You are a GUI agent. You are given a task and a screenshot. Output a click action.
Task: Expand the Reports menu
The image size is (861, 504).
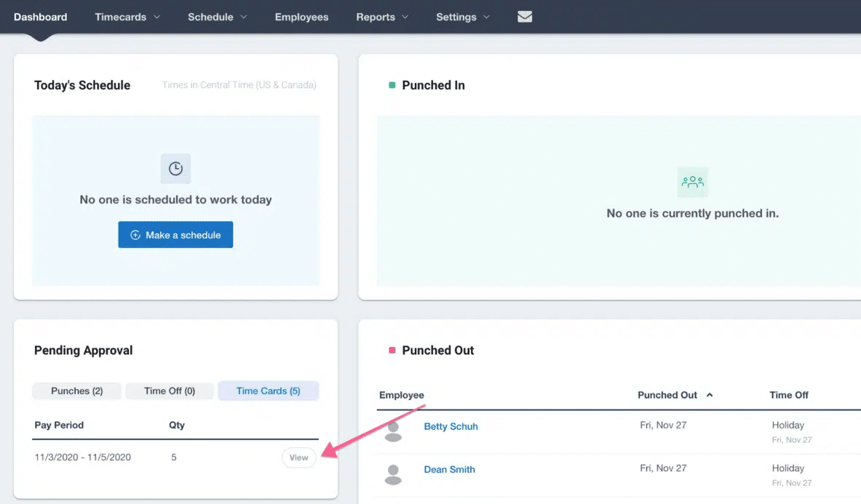pyautogui.click(x=382, y=17)
